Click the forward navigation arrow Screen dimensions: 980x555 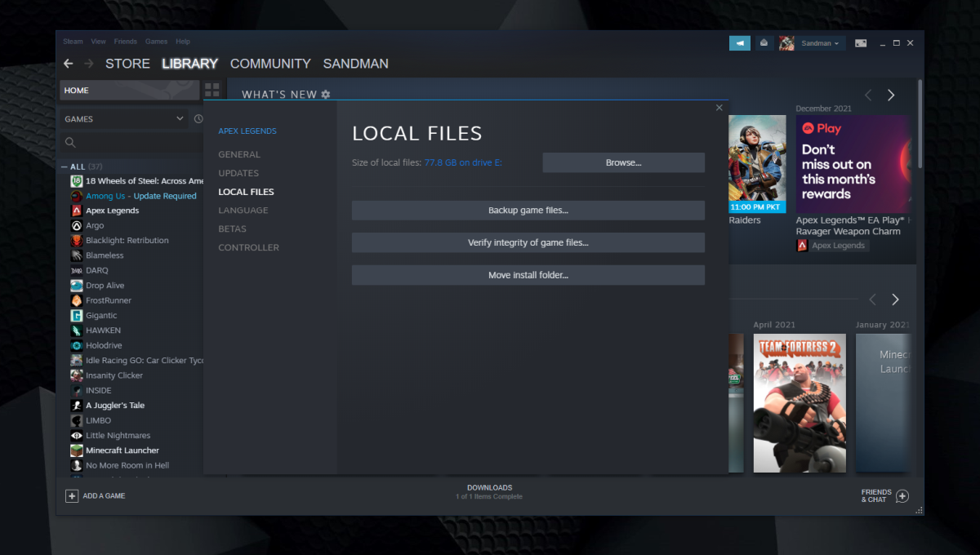point(88,64)
